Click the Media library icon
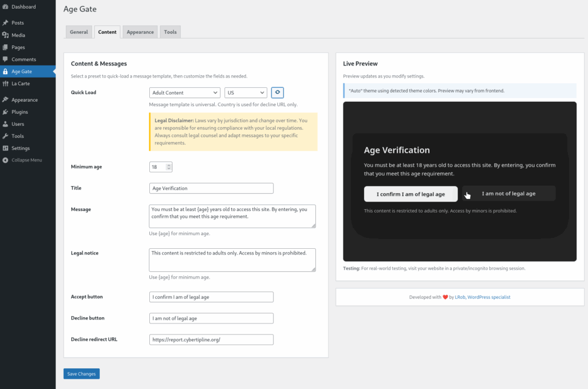Screen dimensions: 588x389 pyautogui.click(x=5, y=35)
